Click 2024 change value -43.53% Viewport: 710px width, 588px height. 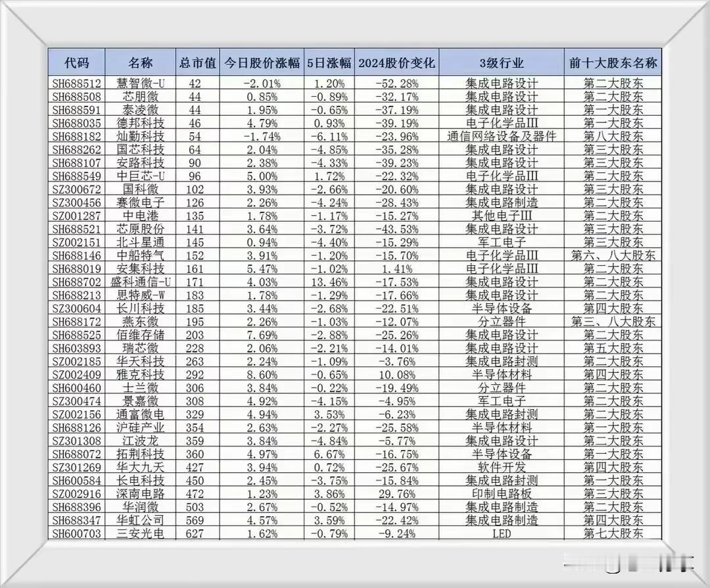point(396,229)
